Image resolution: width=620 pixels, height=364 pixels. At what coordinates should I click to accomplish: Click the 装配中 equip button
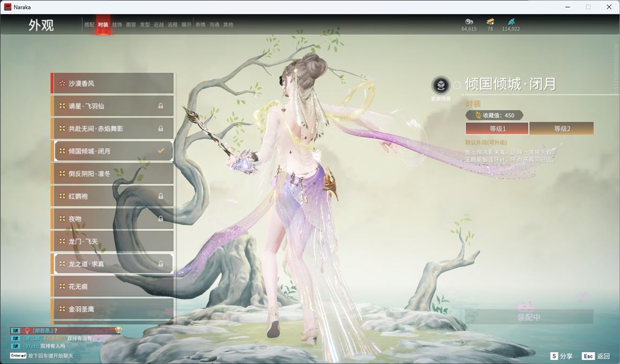coord(529,317)
